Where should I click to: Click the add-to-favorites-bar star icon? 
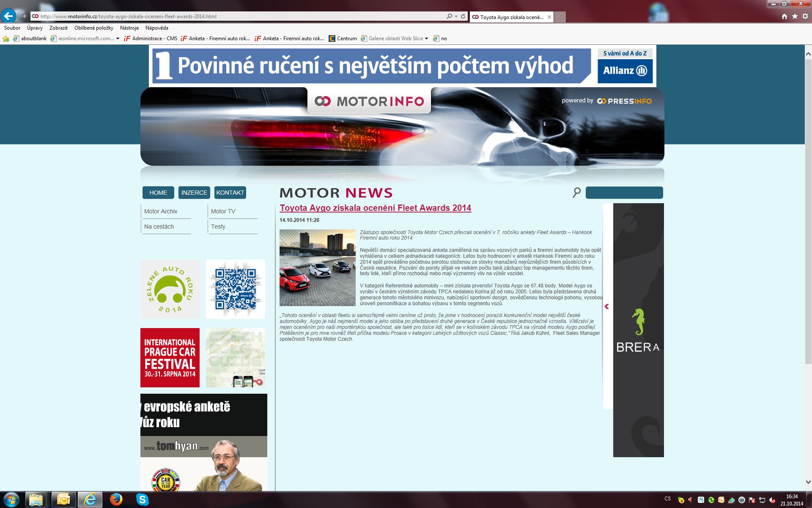point(6,39)
